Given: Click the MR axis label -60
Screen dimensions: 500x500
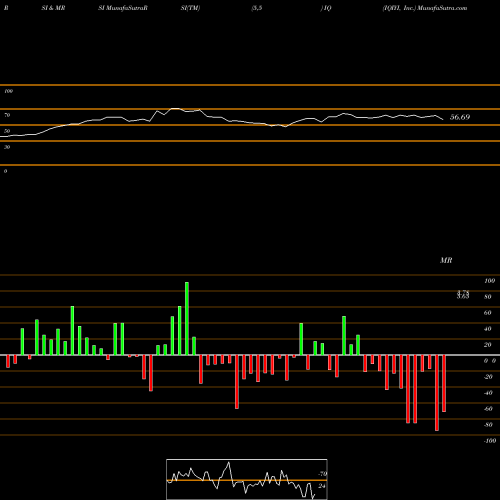Looking at the screenshot, I should click(x=488, y=409).
